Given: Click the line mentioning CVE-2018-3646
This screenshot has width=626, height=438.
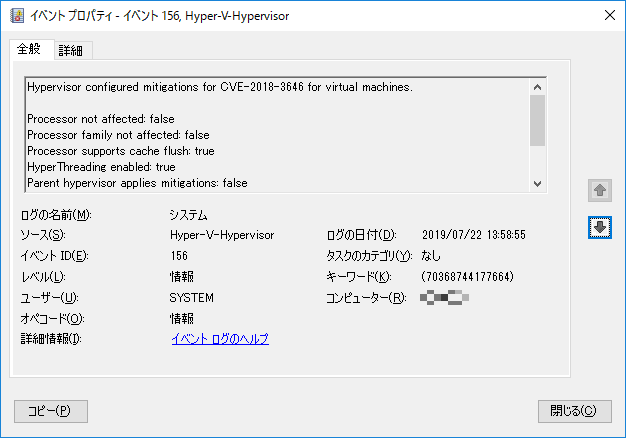Looking at the screenshot, I should point(220,87).
